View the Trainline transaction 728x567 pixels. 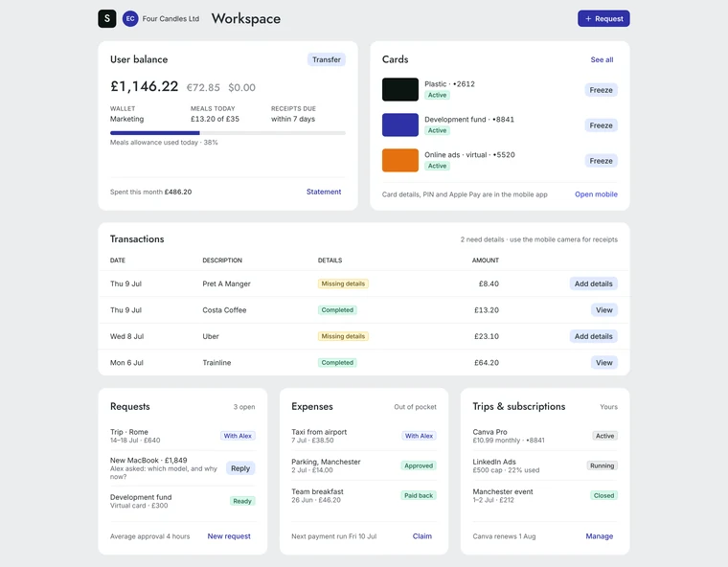pos(604,362)
